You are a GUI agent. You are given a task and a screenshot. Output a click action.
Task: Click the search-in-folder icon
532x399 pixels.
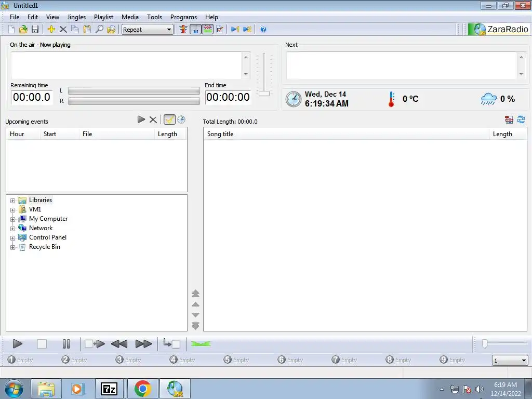tap(111, 30)
